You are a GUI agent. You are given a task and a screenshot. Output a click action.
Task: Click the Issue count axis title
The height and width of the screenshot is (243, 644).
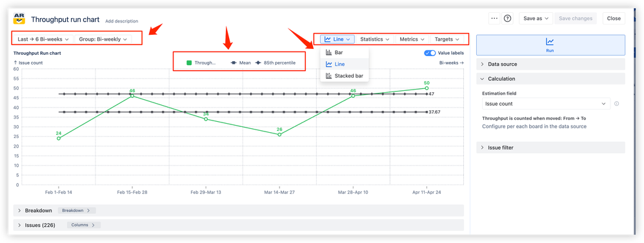point(28,63)
